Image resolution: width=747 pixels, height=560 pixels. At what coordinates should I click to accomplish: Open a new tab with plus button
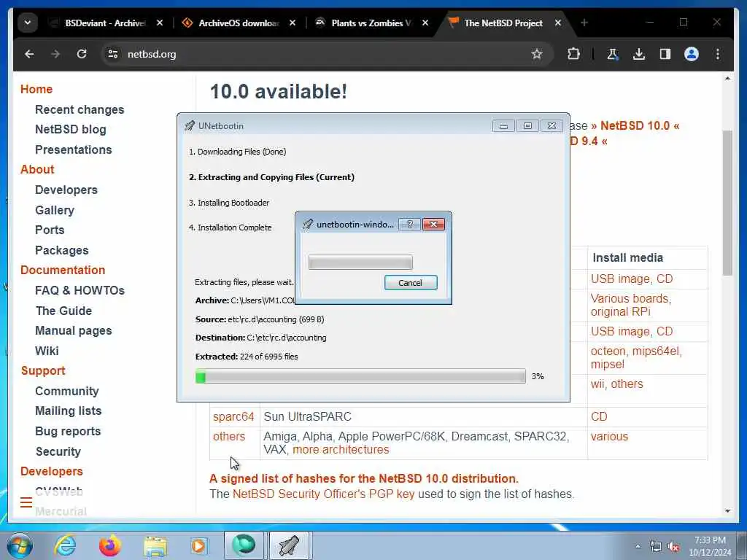pos(584,23)
